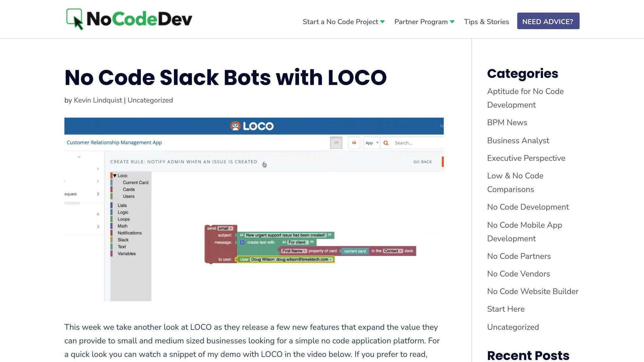This screenshot has height=362, width=644.
Task: Open the BPM News category
Action: click(x=507, y=123)
